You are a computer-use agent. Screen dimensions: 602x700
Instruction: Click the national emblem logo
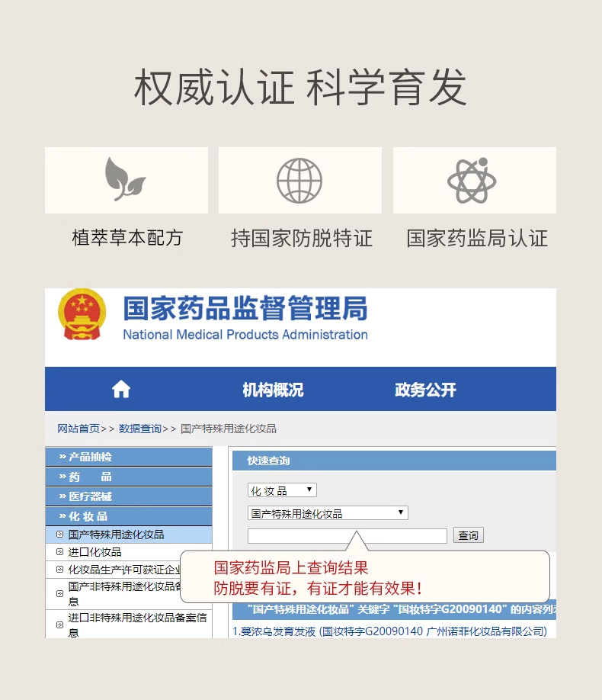click(x=82, y=314)
